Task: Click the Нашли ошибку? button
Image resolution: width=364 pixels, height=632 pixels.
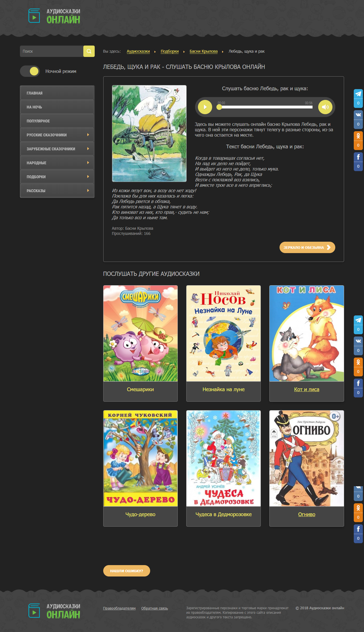Action: coord(127,571)
